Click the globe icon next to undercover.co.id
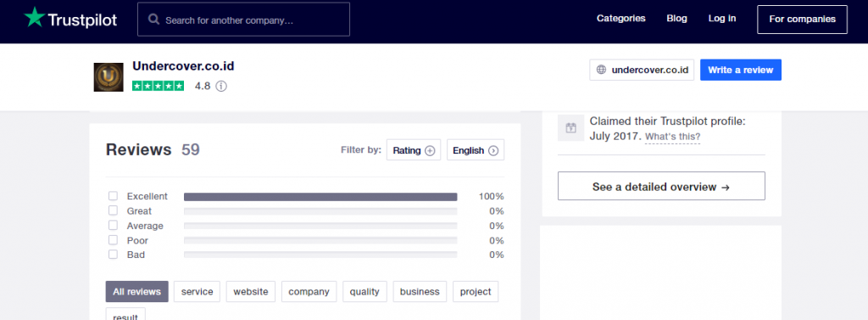The width and height of the screenshot is (868, 320). pos(601,70)
